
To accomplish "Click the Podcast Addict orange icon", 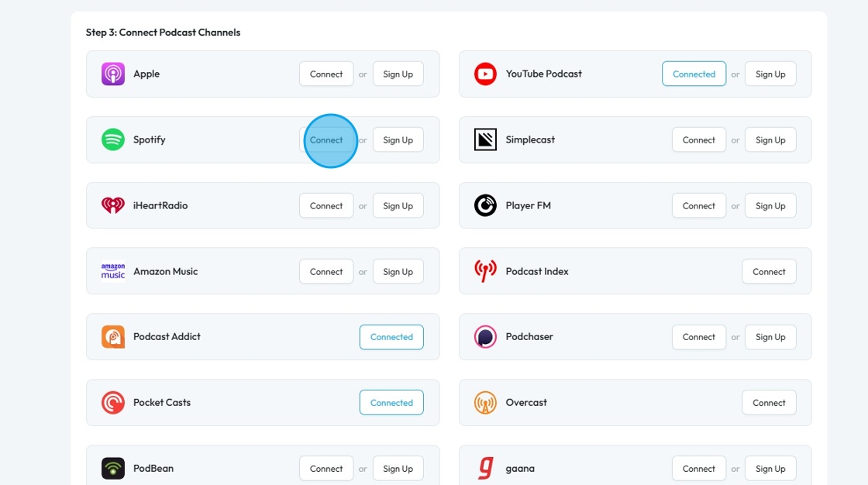I will [113, 336].
